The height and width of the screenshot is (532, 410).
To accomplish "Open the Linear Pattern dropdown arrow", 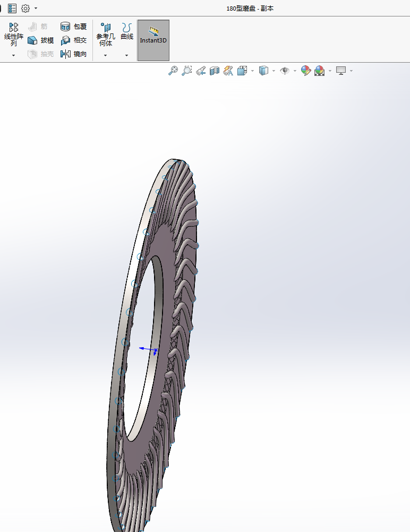I will point(14,55).
